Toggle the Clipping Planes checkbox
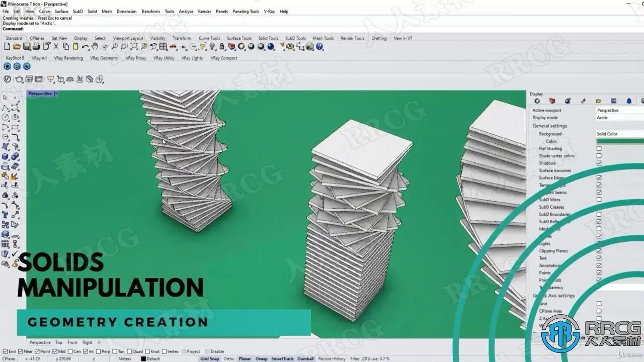 (599, 251)
